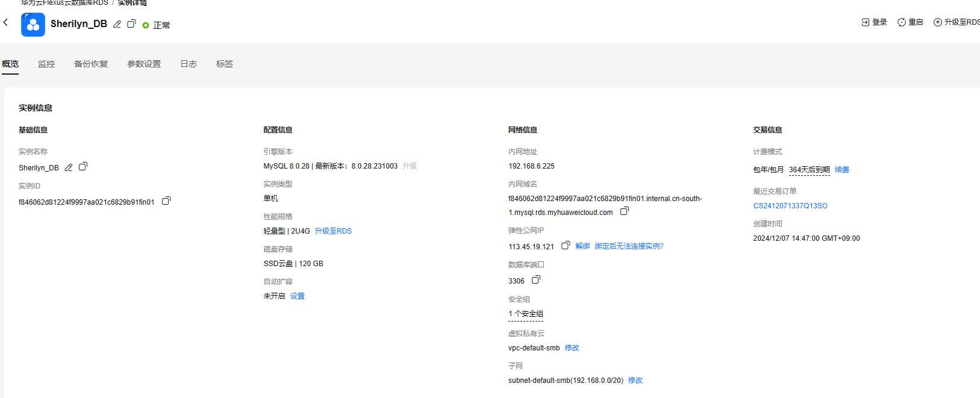Open the 备份恢复 tab
Viewport: 980px width, 398px height.
[91, 64]
